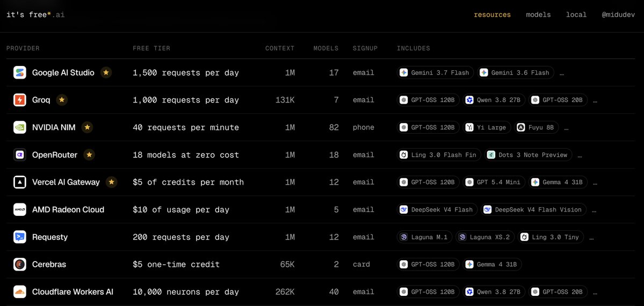Click the text '18 models at zero cost'
Image resolution: width=644 pixels, height=306 pixels.
pyautogui.click(x=186, y=155)
